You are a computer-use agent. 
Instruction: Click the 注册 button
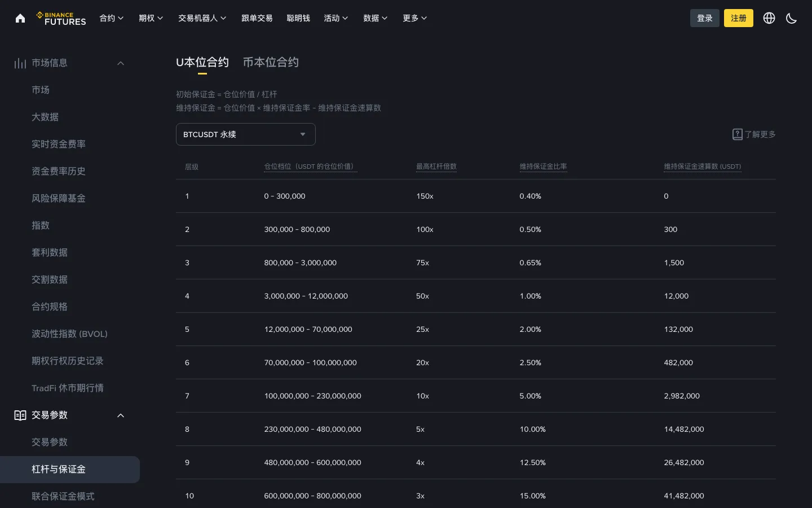739,18
